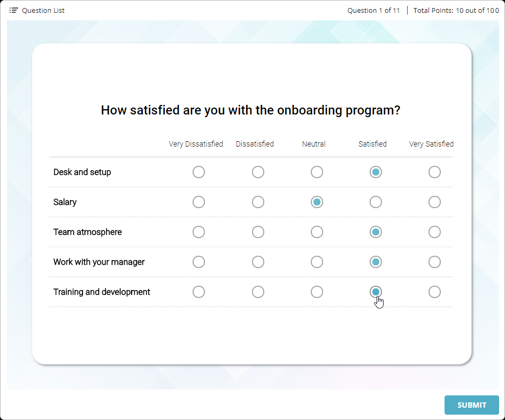The image size is (505, 420).
Task: Select Dissatisfied for Desk and setup
Action: 258,172
